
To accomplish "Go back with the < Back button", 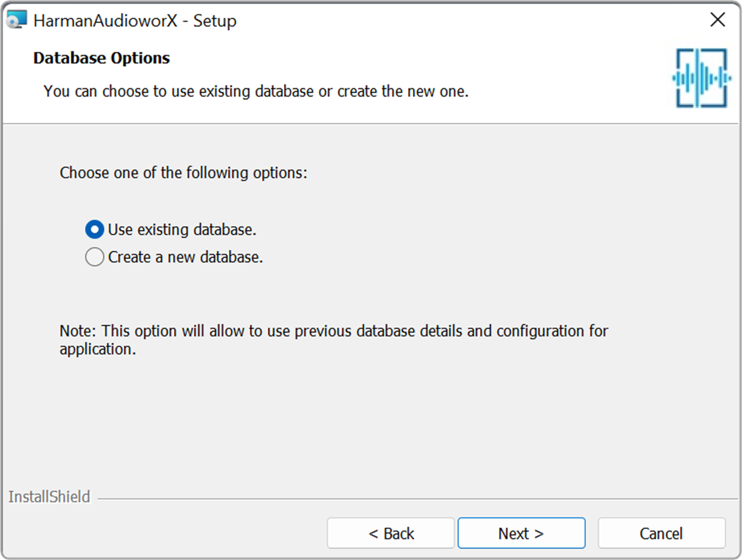I will [390, 533].
